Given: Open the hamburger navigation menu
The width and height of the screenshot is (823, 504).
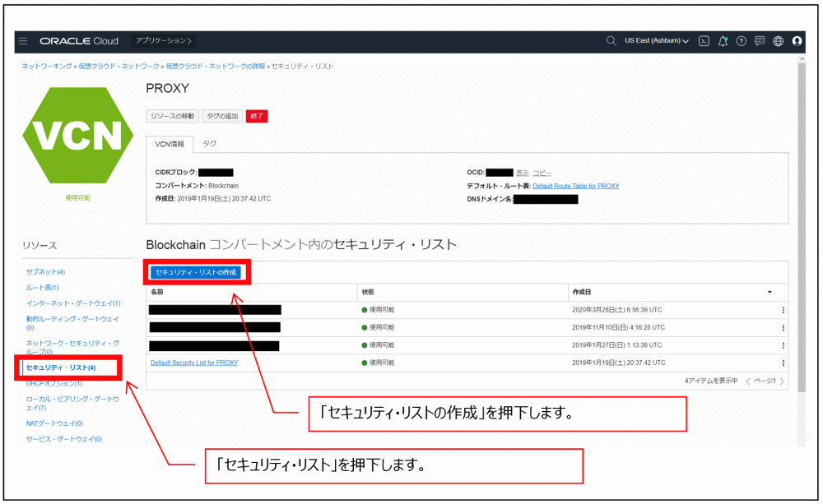Looking at the screenshot, I should pos(23,41).
